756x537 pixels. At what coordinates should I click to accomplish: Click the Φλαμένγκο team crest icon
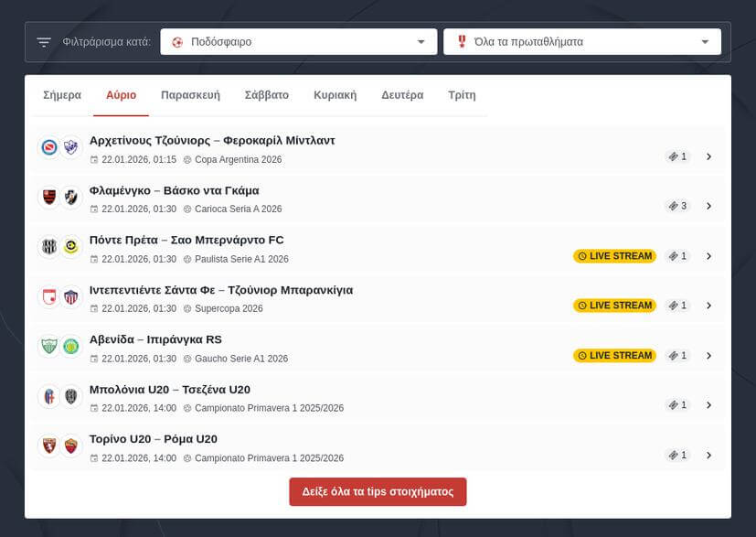pos(49,197)
